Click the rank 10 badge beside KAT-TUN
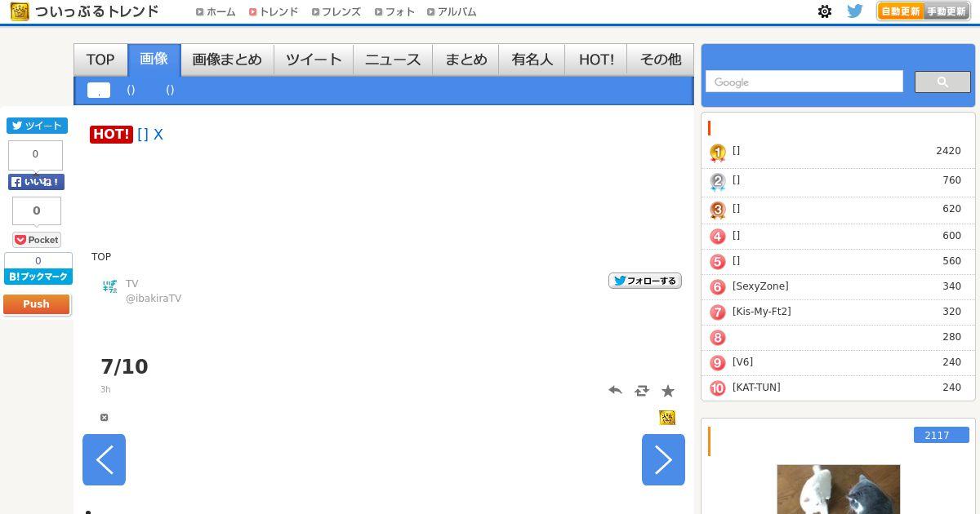The width and height of the screenshot is (980, 514). 718,388
